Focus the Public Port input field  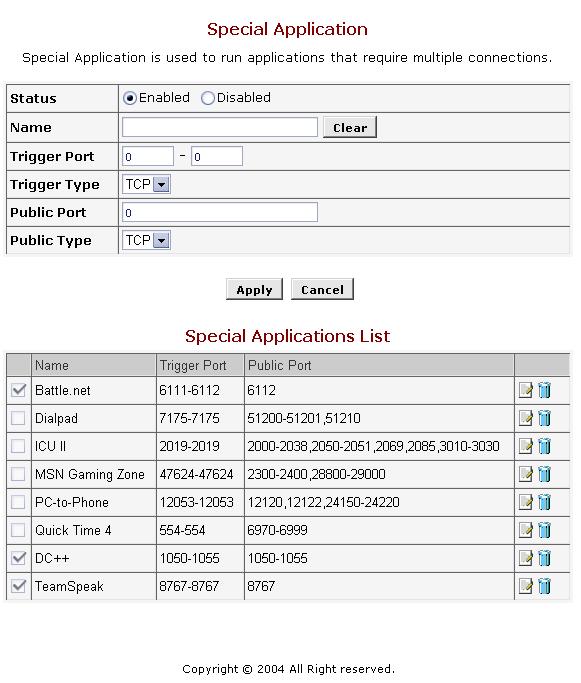(x=220, y=213)
